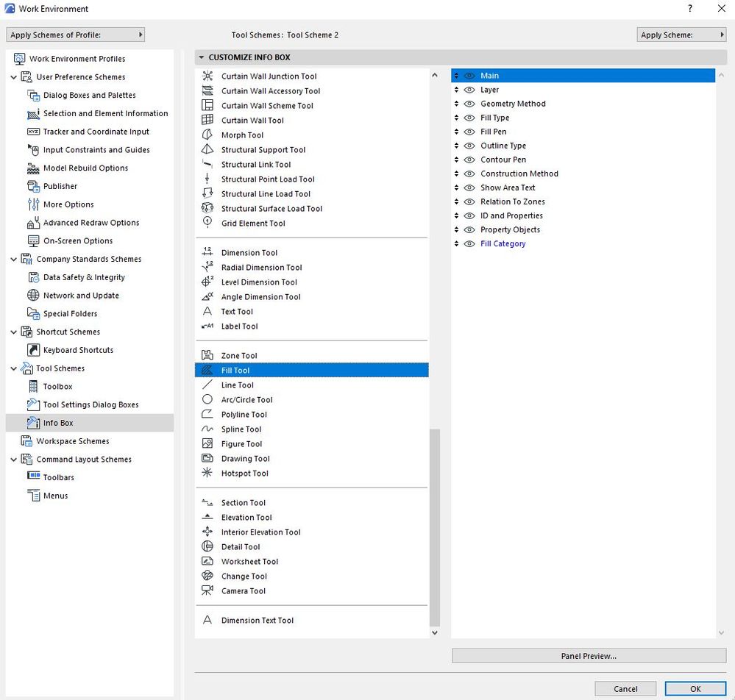Click the Label Tool icon
Viewport: 735px width, 700px height.
[x=207, y=326]
